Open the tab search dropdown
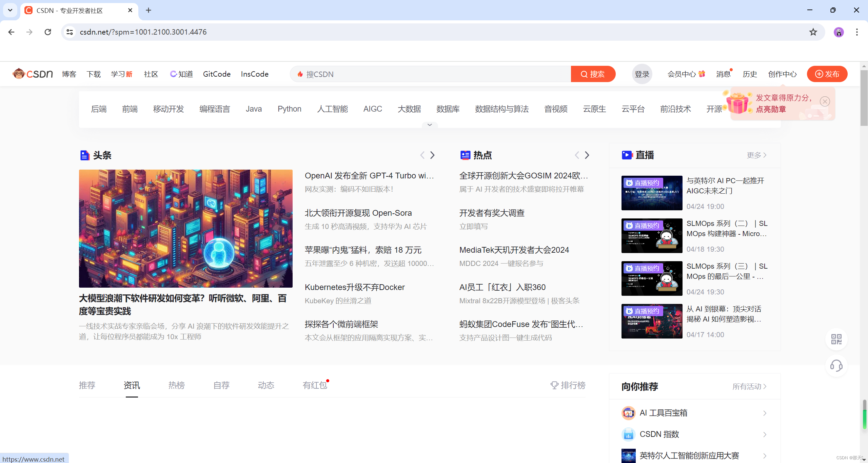The width and height of the screenshot is (868, 463). click(x=10, y=10)
